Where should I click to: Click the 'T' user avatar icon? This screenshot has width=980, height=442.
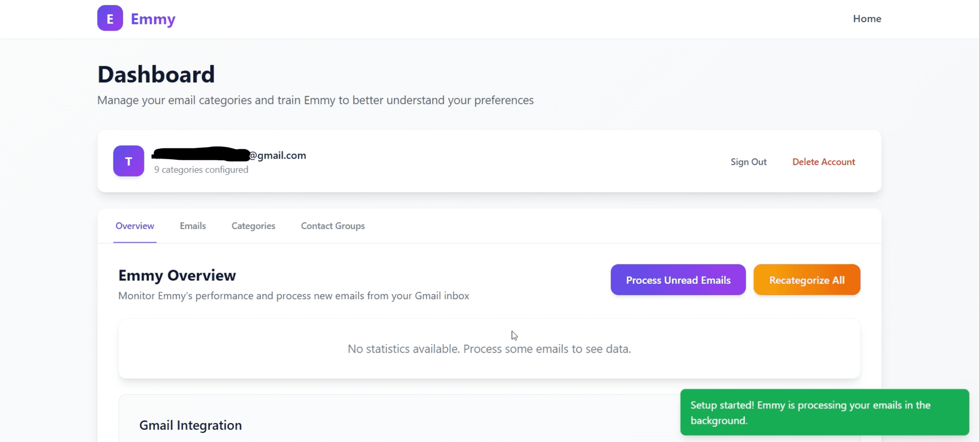[129, 161]
